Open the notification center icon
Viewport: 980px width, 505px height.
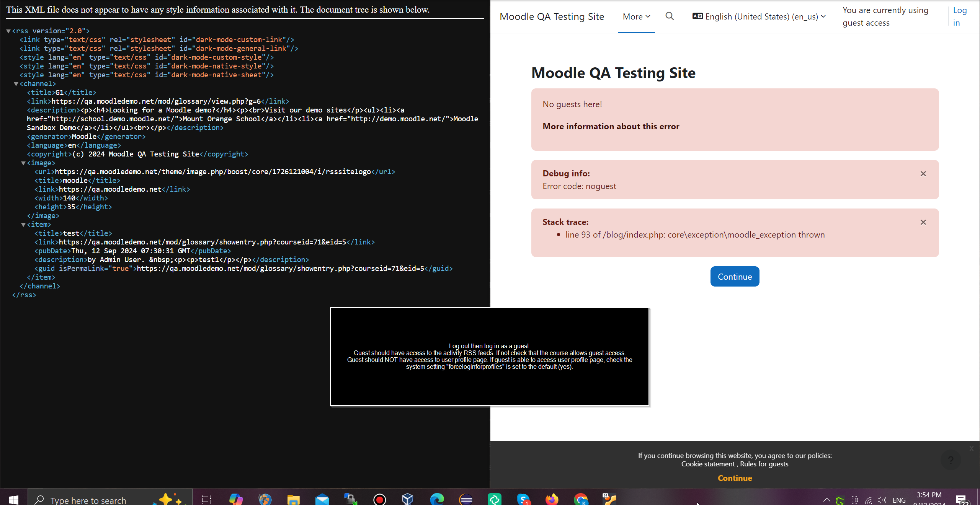[961, 500]
